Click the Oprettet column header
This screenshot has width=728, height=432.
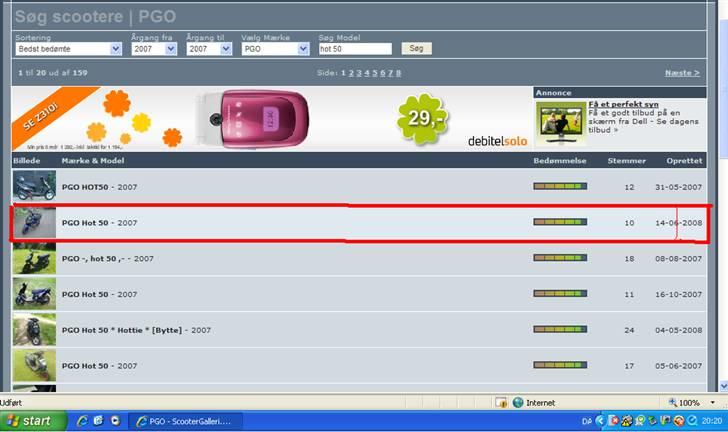684,161
